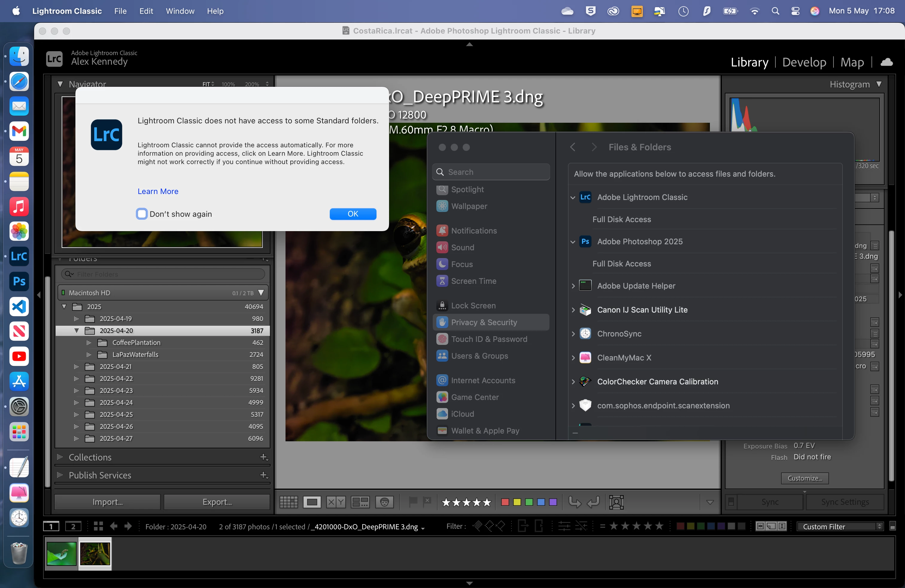This screenshot has height=588, width=905.
Task: Switch to Survey view icon
Action: pos(360,502)
